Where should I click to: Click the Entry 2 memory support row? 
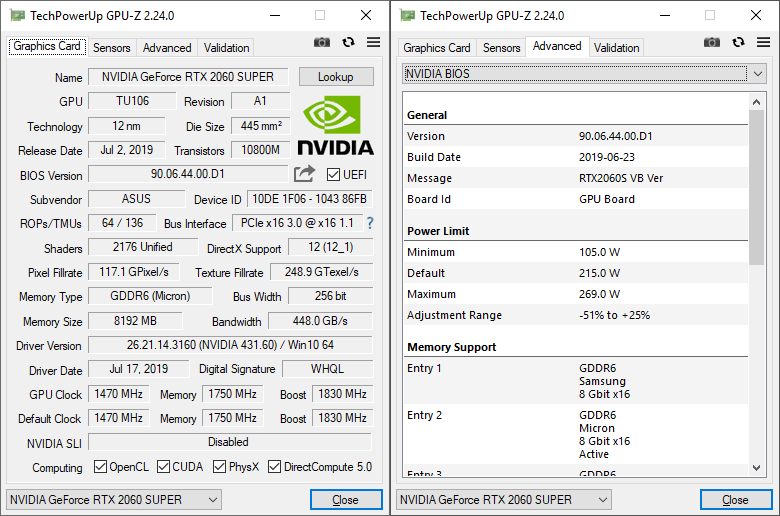pyautogui.click(x=576, y=434)
